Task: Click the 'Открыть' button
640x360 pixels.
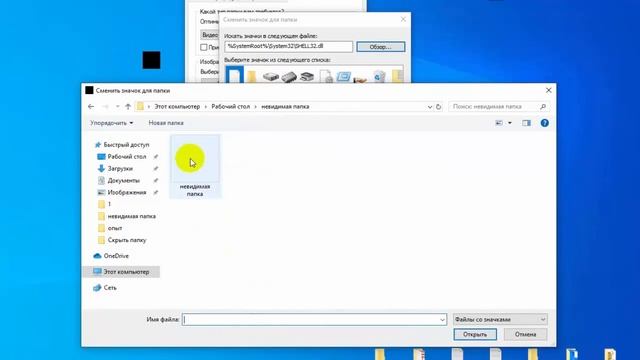Action: pos(475,334)
